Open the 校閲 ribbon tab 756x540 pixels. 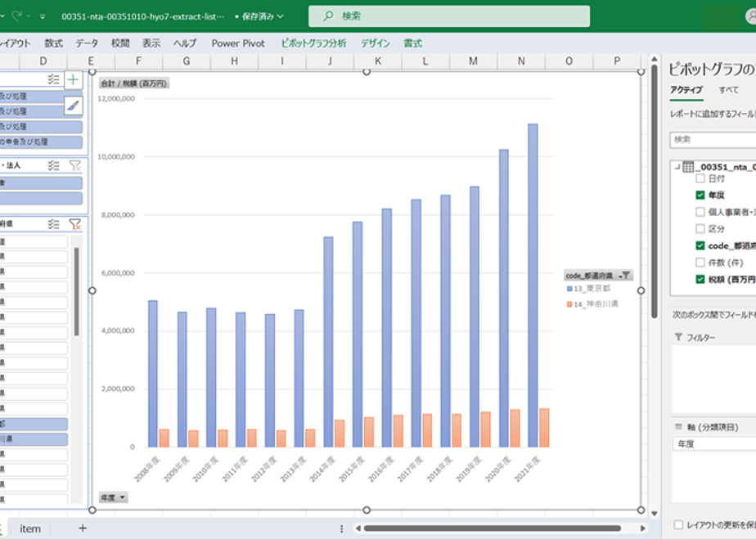click(x=120, y=43)
